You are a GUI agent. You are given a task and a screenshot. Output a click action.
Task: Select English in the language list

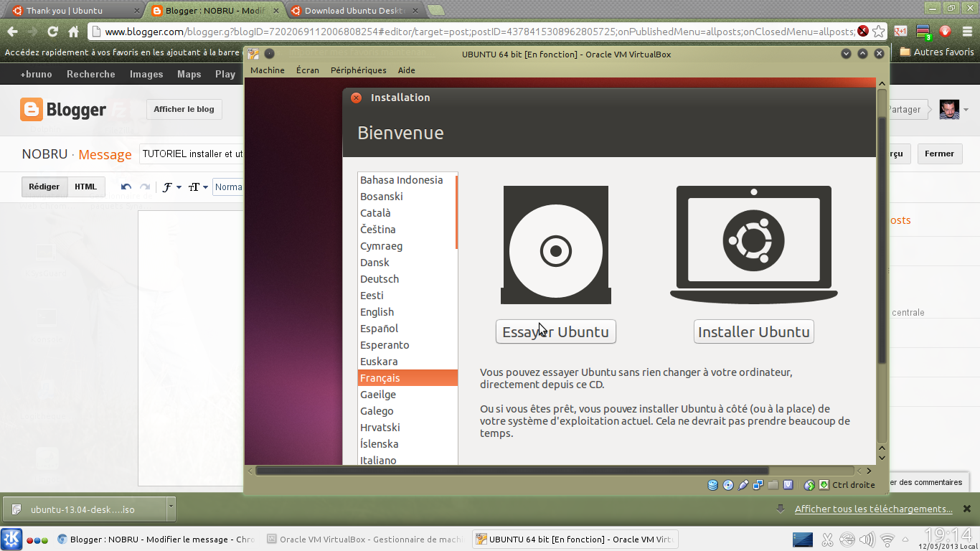click(407, 312)
